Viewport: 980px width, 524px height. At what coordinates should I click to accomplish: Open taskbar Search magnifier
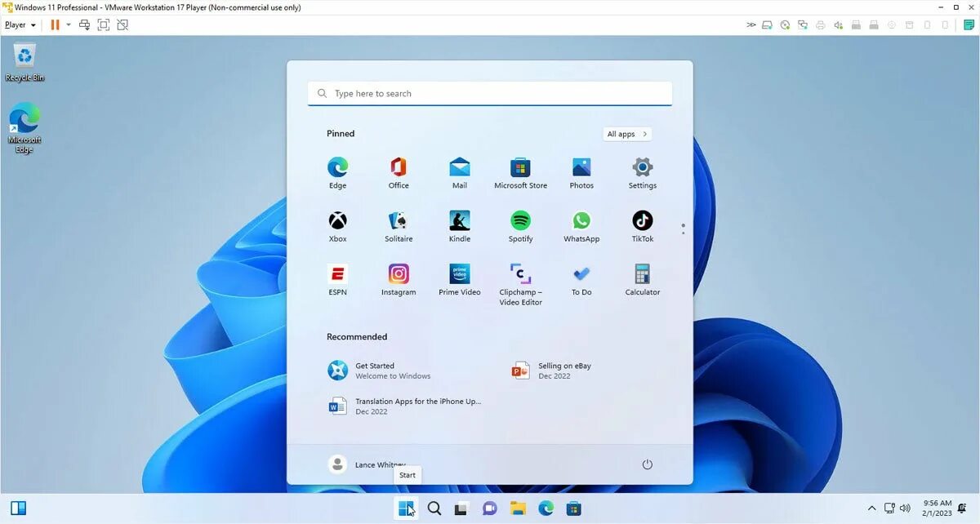434,508
